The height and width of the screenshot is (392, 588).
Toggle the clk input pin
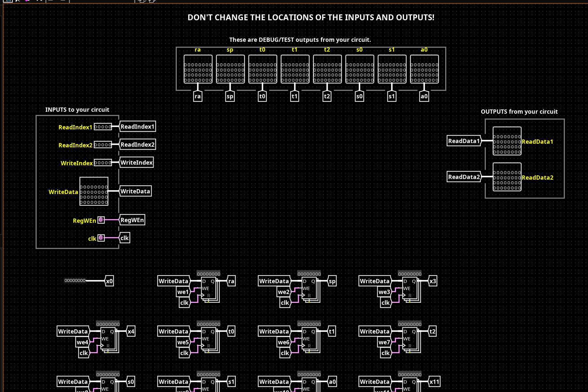[x=101, y=238]
